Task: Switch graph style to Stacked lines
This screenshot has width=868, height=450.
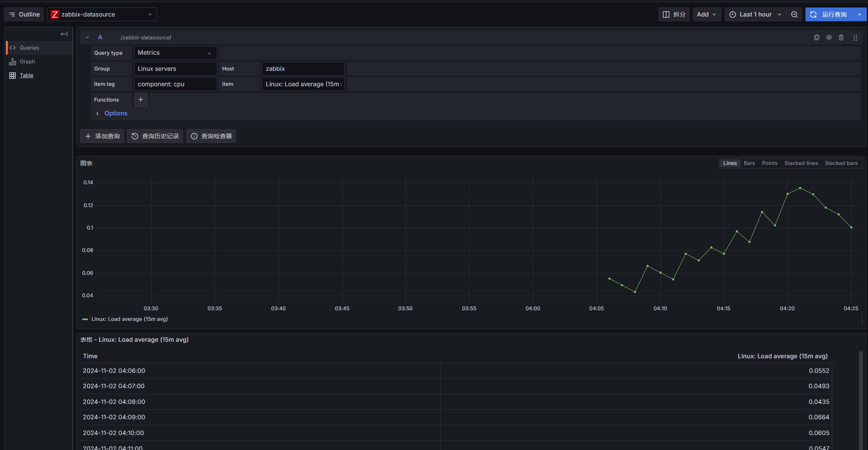Action: coord(801,163)
